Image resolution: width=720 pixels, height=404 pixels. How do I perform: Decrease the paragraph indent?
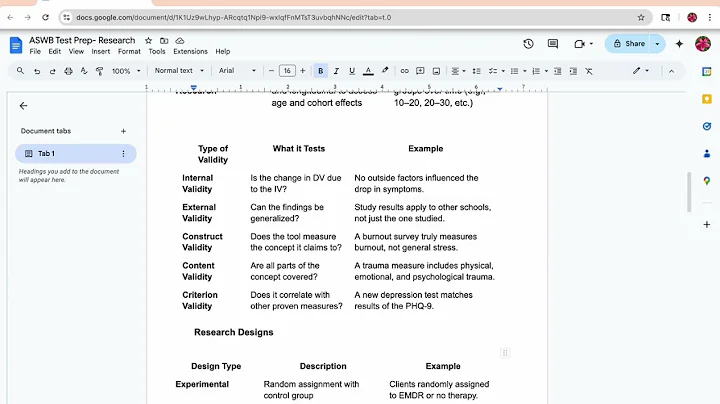557,71
